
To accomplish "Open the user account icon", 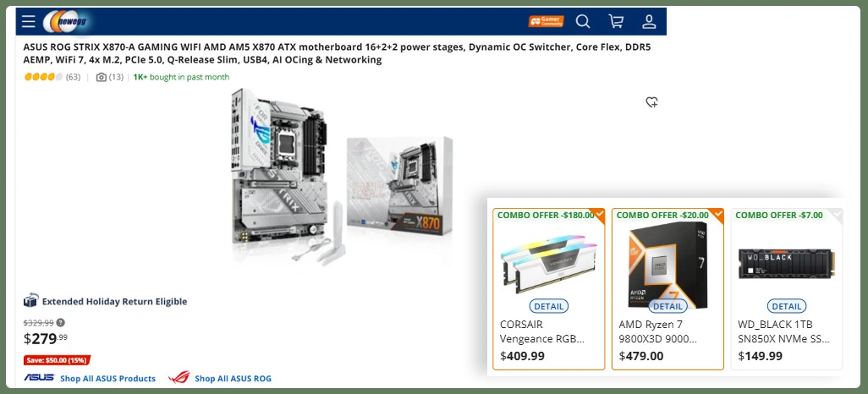I will pos(649,22).
